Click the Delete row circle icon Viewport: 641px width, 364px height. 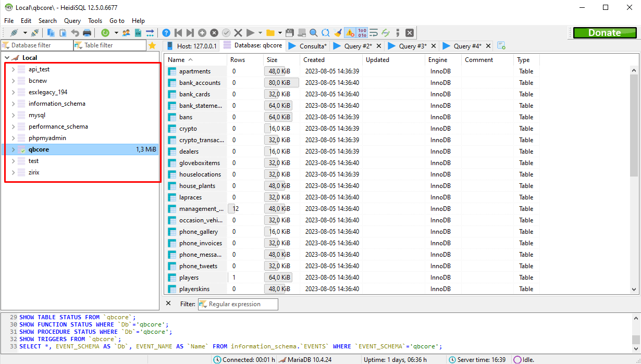[214, 33]
